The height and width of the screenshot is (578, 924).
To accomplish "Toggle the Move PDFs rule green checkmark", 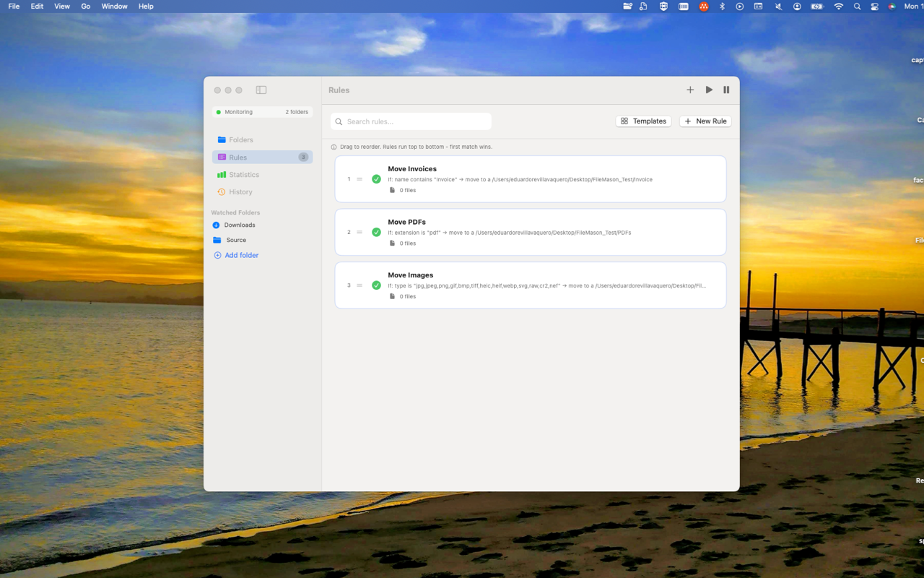I will (x=376, y=232).
